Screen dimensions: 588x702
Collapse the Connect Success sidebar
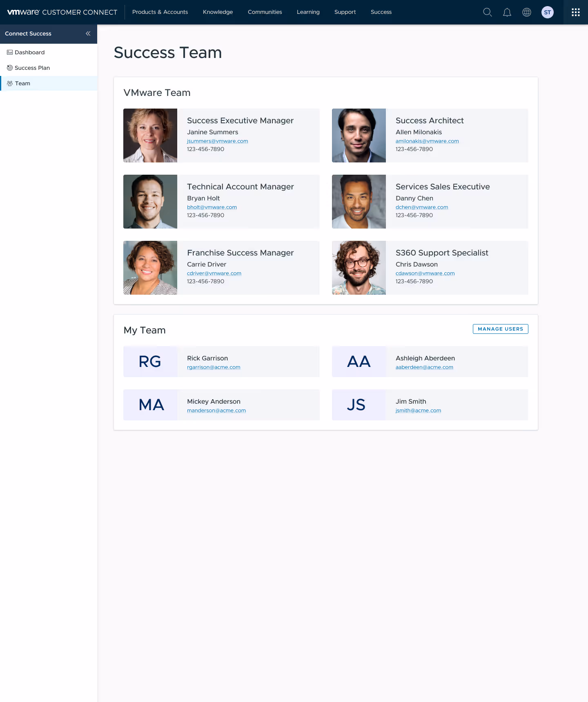coord(88,33)
